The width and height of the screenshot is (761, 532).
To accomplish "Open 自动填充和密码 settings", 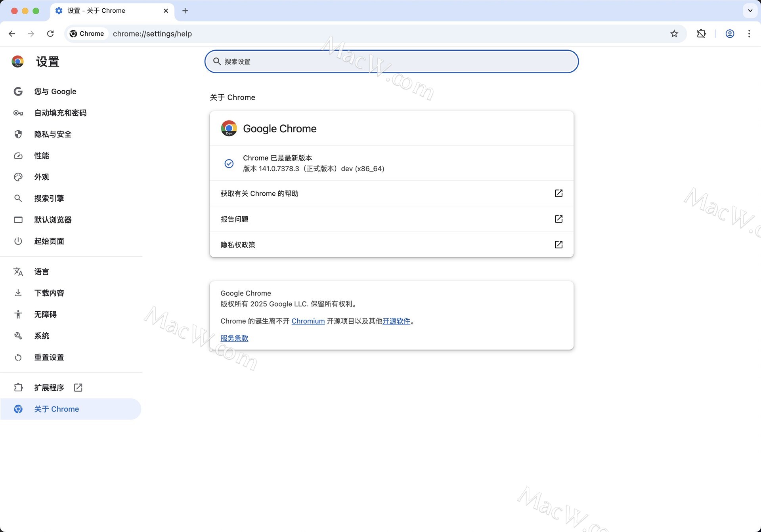I will 71,113.
